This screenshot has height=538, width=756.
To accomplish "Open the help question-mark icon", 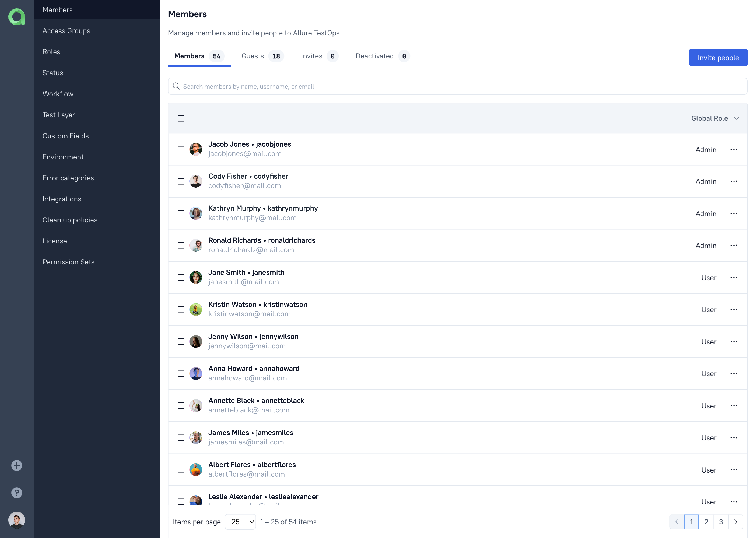I will click(17, 493).
